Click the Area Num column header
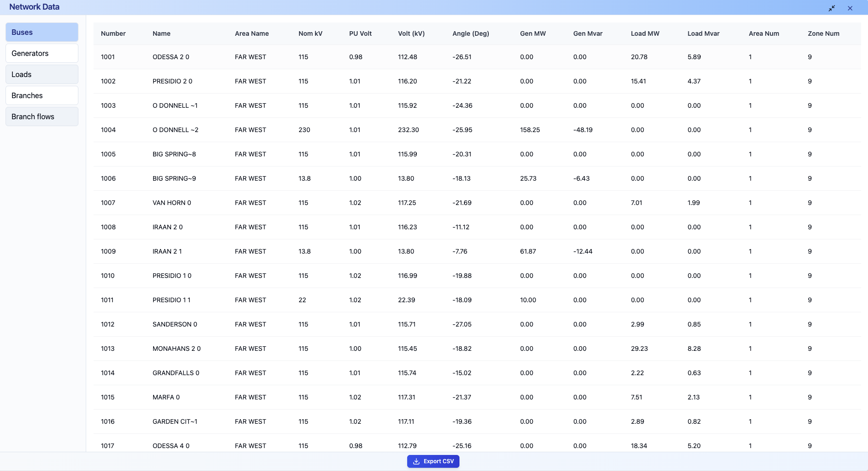Screen dimensions: 868x471 pyautogui.click(x=764, y=33)
